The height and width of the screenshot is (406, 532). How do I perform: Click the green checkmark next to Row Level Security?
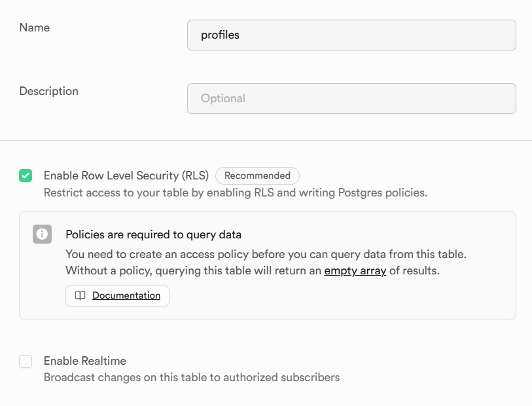click(x=26, y=175)
